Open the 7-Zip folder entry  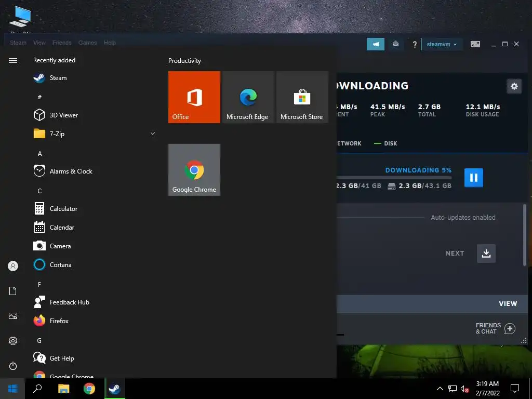(95, 134)
